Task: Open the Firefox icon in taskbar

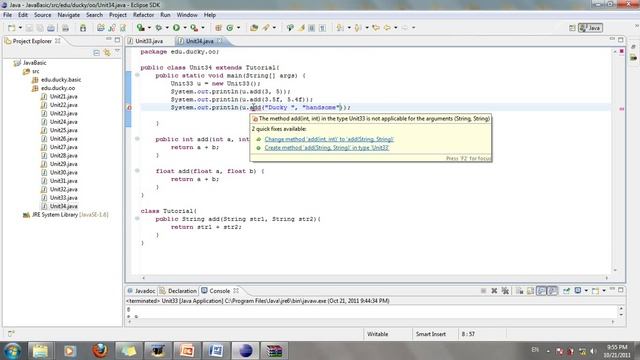Action: [x=100, y=351]
